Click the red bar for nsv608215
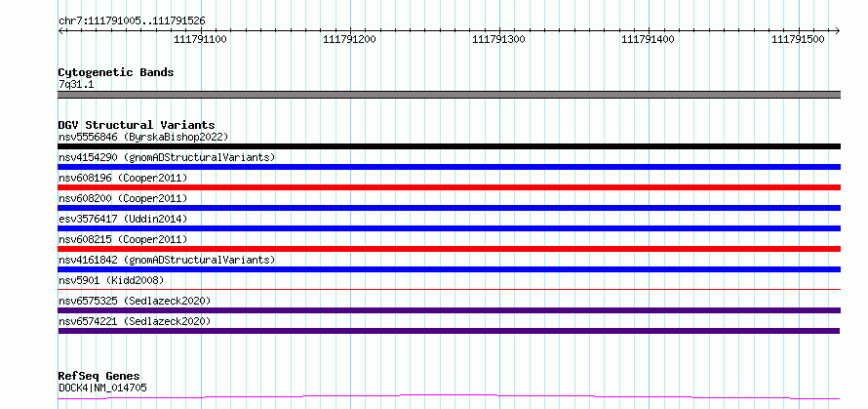This screenshot has height=409, width=868. 450,249
